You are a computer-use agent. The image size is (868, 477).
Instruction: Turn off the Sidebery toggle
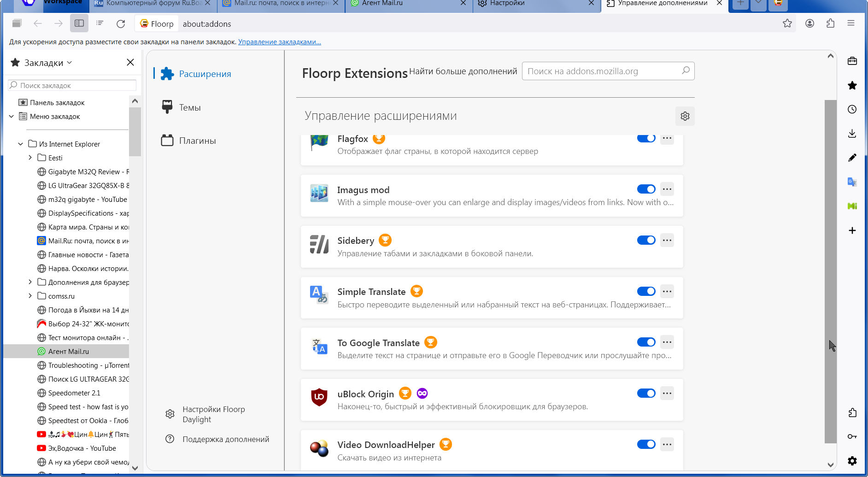coord(646,240)
